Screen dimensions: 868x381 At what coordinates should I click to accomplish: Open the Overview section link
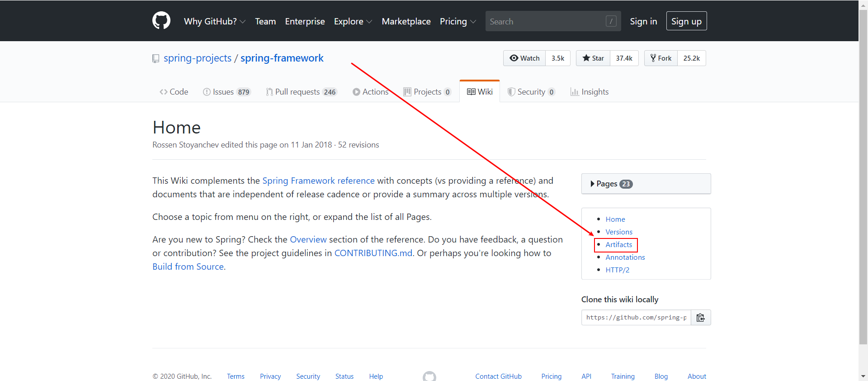(x=308, y=239)
